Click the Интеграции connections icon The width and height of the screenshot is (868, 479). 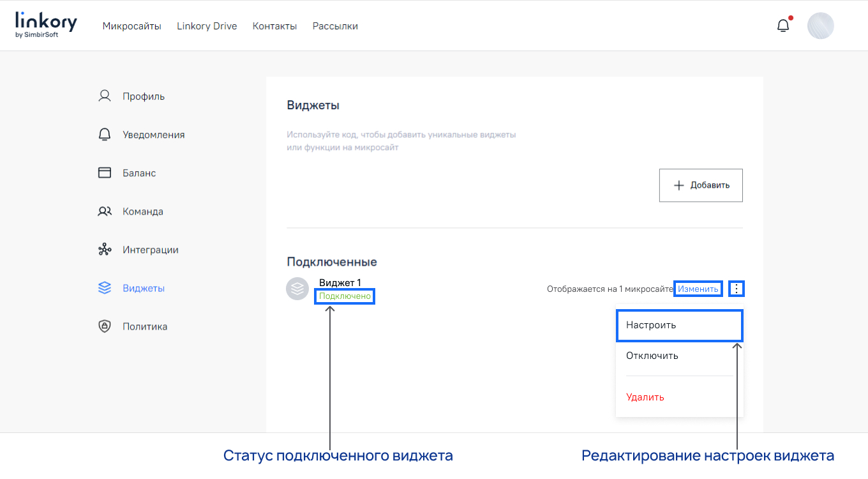(x=104, y=249)
